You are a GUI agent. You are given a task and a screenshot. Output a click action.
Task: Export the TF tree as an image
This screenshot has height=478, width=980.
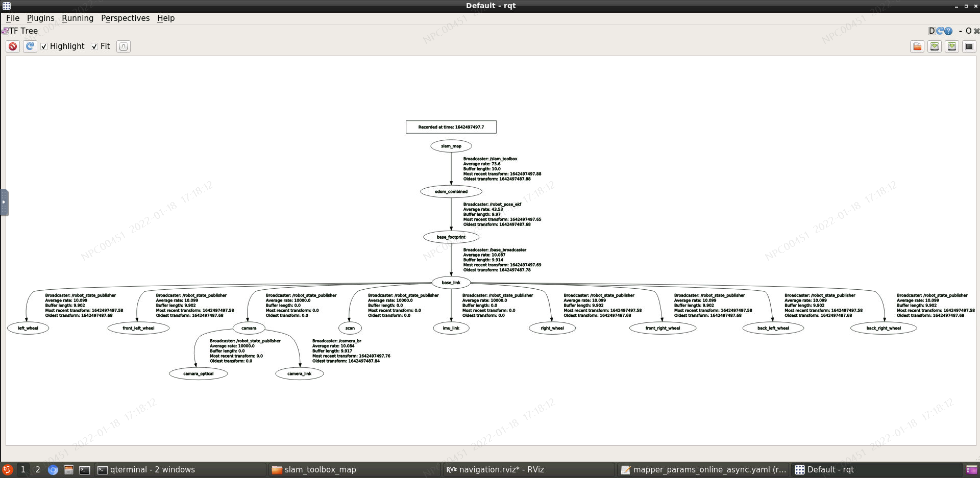tap(951, 46)
